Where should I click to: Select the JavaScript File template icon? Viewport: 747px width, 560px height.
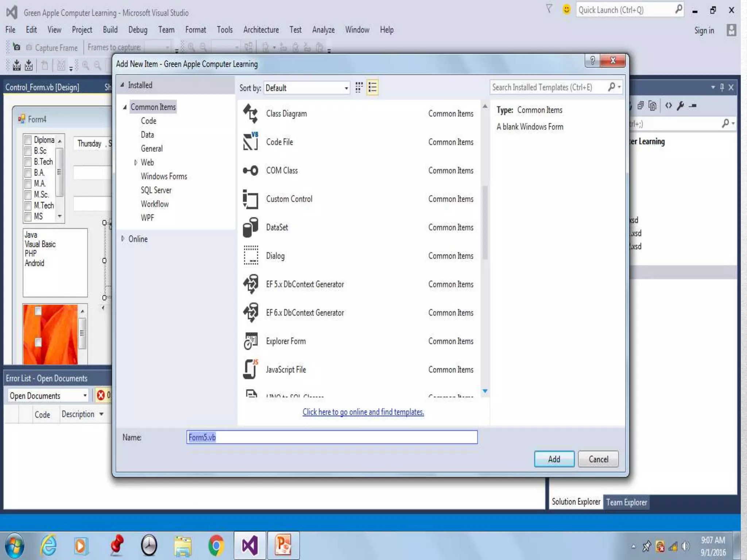click(251, 369)
